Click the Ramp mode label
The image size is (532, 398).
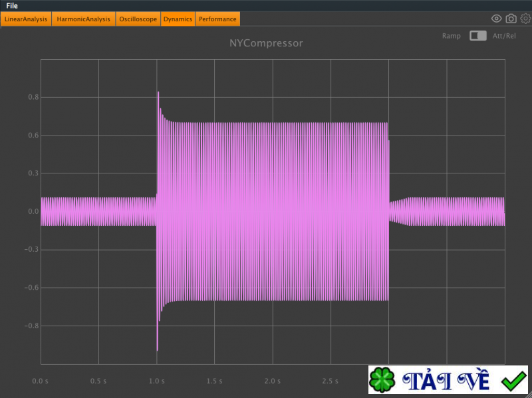click(451, 36)
